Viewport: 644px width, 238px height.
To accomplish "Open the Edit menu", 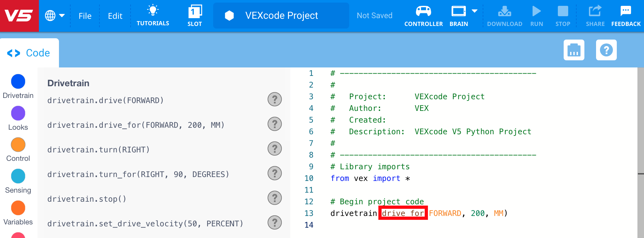I will pyautogui.click(x=115, y=16).
